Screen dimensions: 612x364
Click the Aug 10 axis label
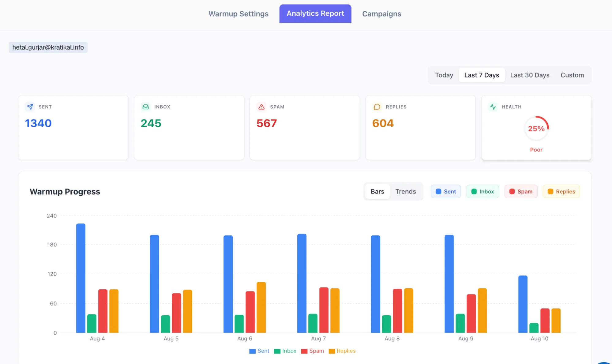click(x=539, y=339)
